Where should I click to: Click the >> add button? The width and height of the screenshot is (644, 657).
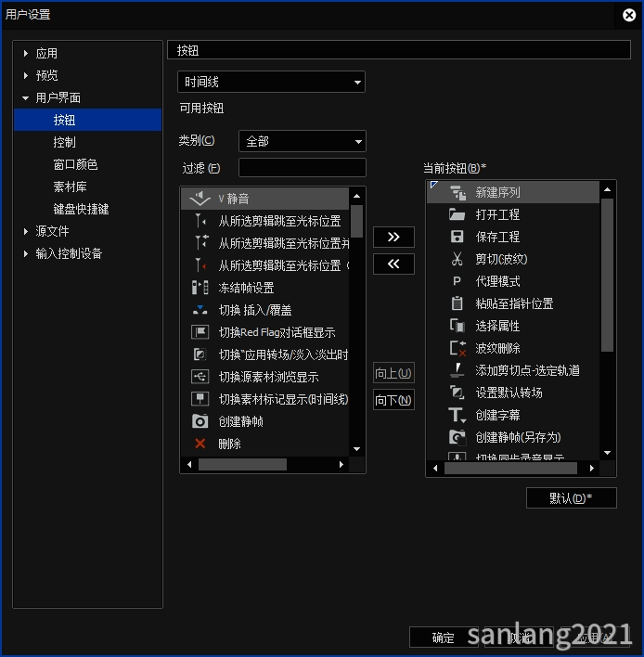393,238
